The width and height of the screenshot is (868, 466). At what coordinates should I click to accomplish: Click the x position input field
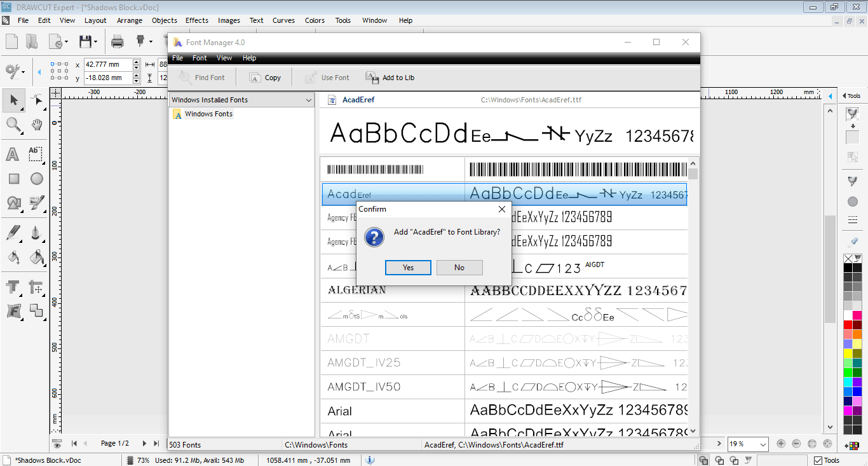pos(107,64)
